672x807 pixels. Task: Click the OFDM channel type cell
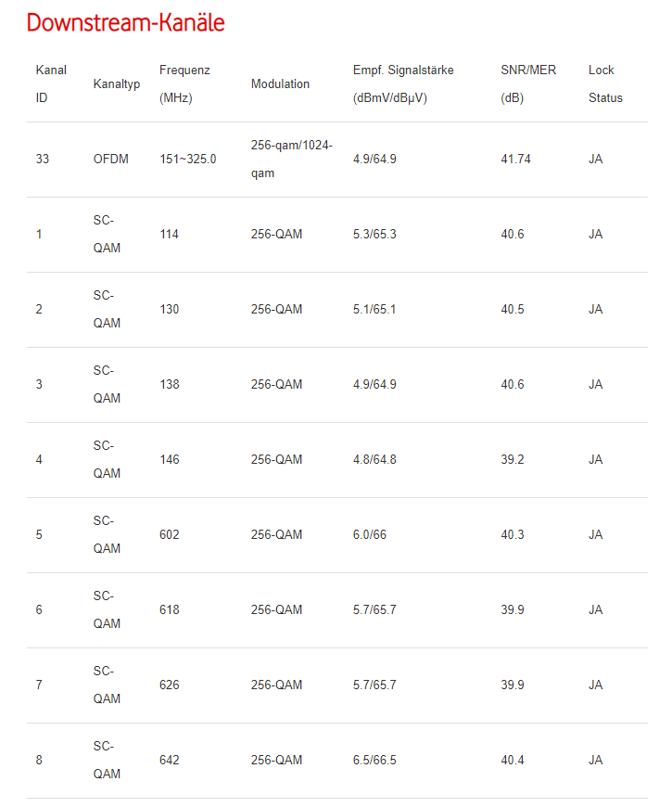[x=110, y=159]
